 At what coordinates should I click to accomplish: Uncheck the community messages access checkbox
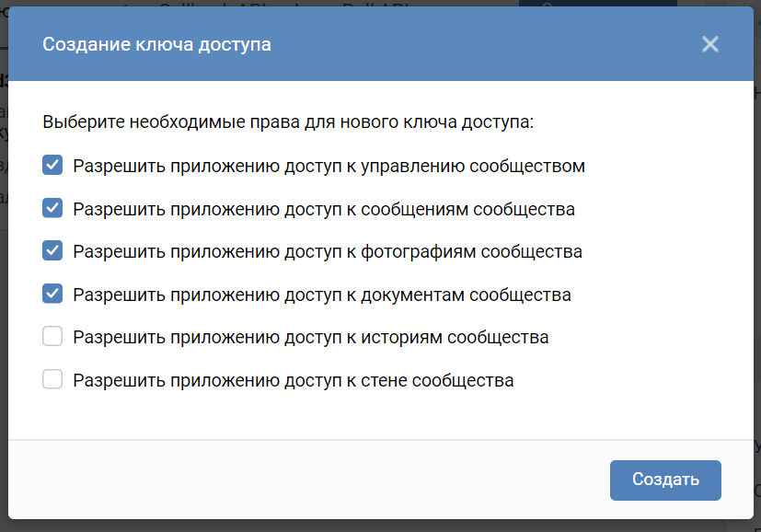point(52,208)
